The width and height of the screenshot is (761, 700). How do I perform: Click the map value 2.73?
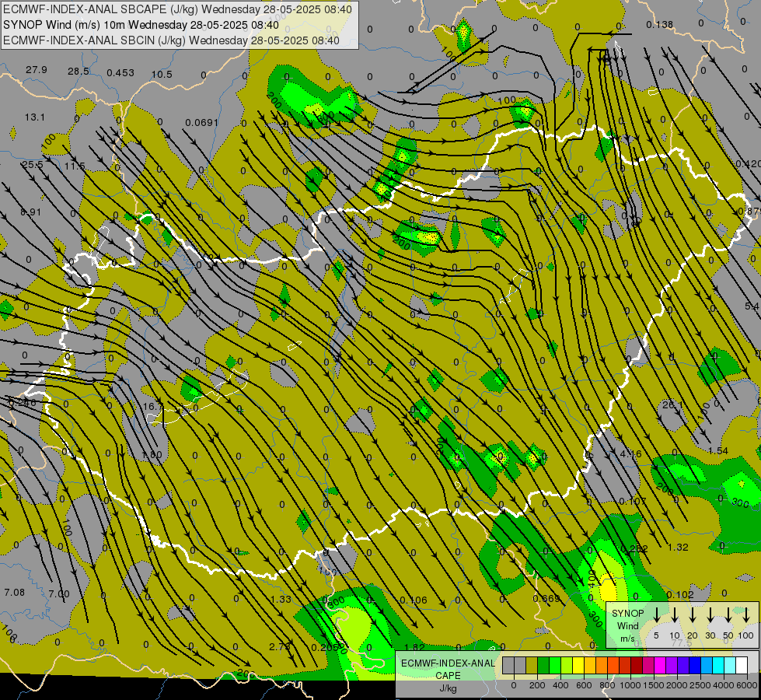[x=280, y=646]
